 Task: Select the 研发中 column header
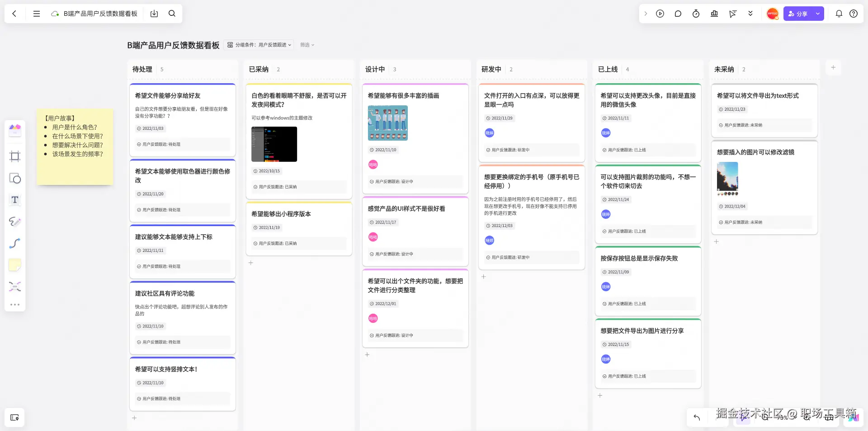click(491, 69)
